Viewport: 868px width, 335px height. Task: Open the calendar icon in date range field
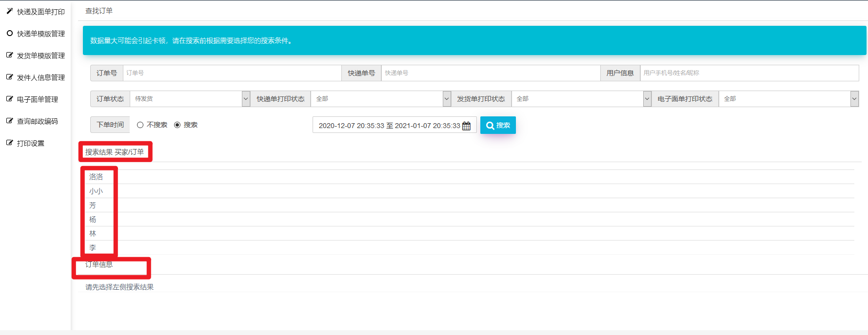[467, 126]
